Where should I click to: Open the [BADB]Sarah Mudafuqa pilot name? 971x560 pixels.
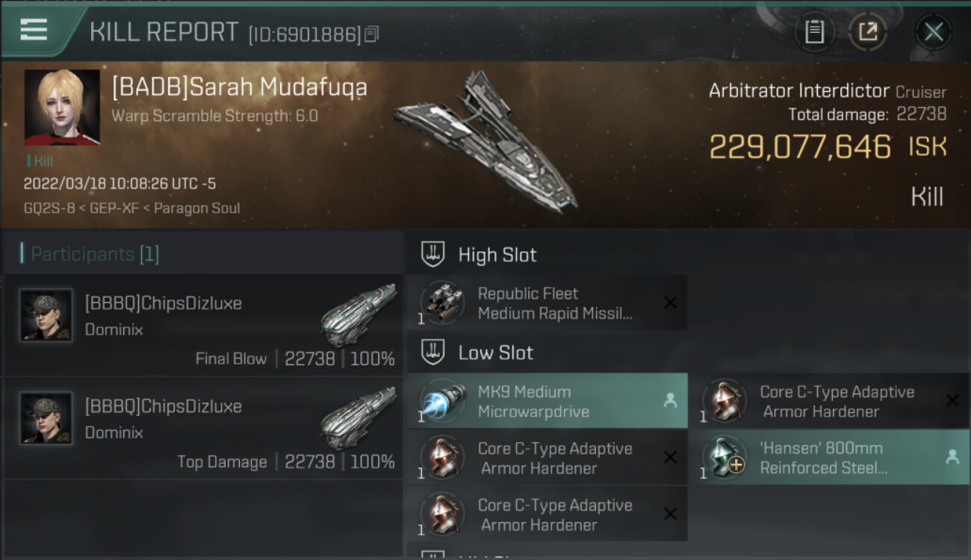[240, 87]
